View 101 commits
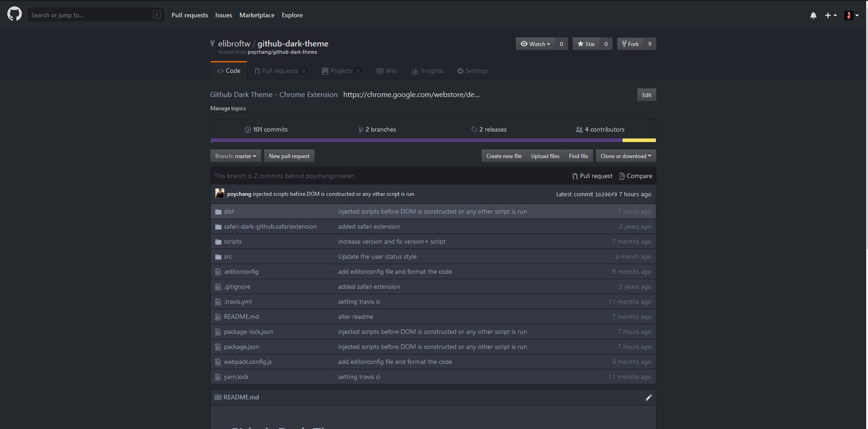 [266, 129]
